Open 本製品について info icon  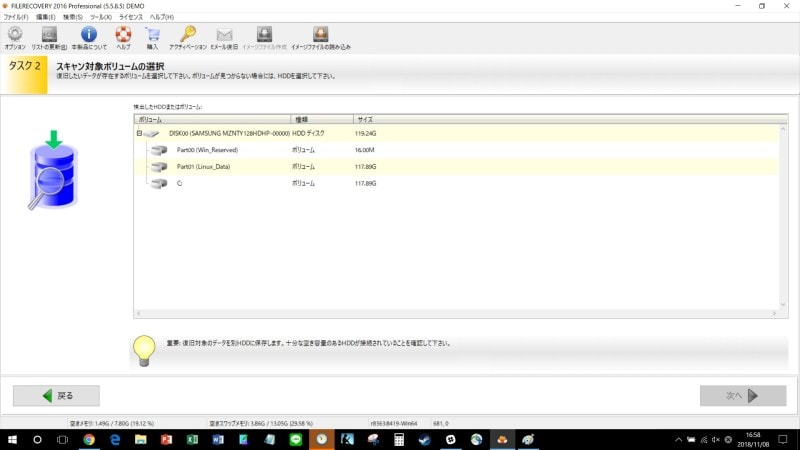[x=88, y=36]
